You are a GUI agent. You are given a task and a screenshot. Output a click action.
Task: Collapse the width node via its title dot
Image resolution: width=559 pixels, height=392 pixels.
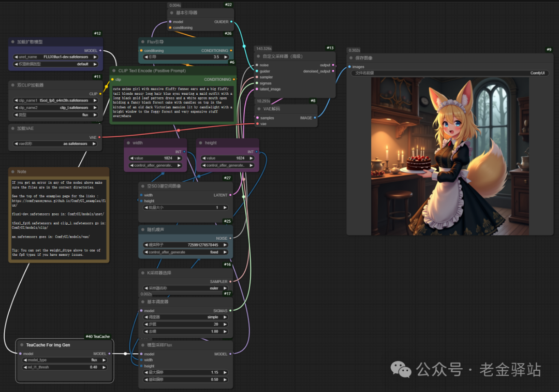pyautogui.click(x=128, y=143)
